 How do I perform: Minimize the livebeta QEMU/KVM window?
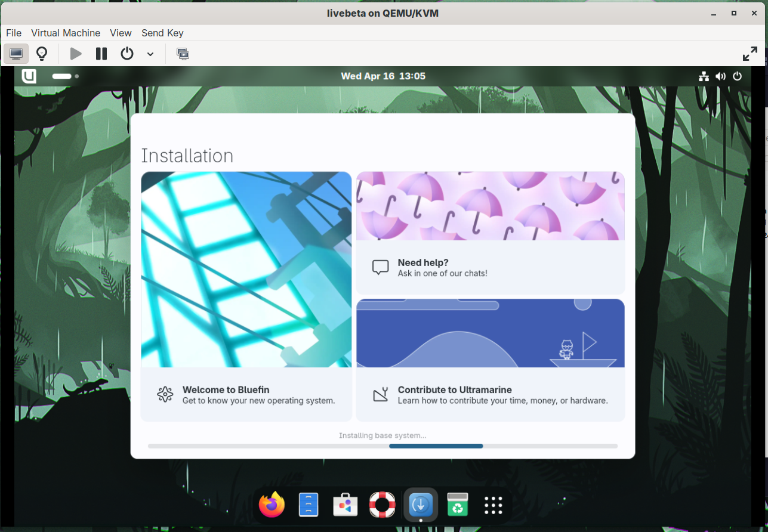(x=713, y=13)
